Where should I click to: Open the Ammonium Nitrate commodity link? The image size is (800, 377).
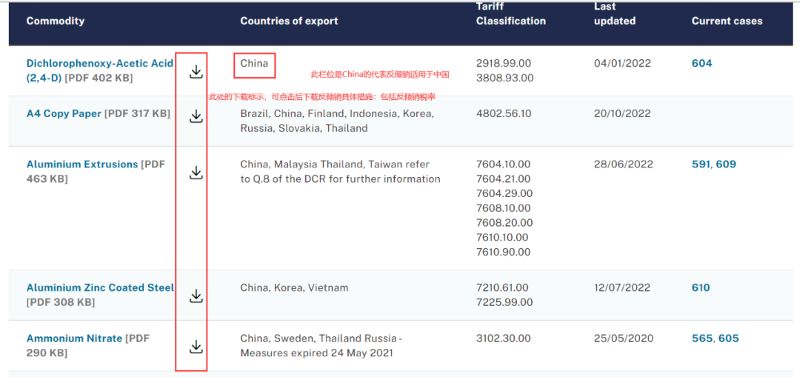click(x=74, y=338)
